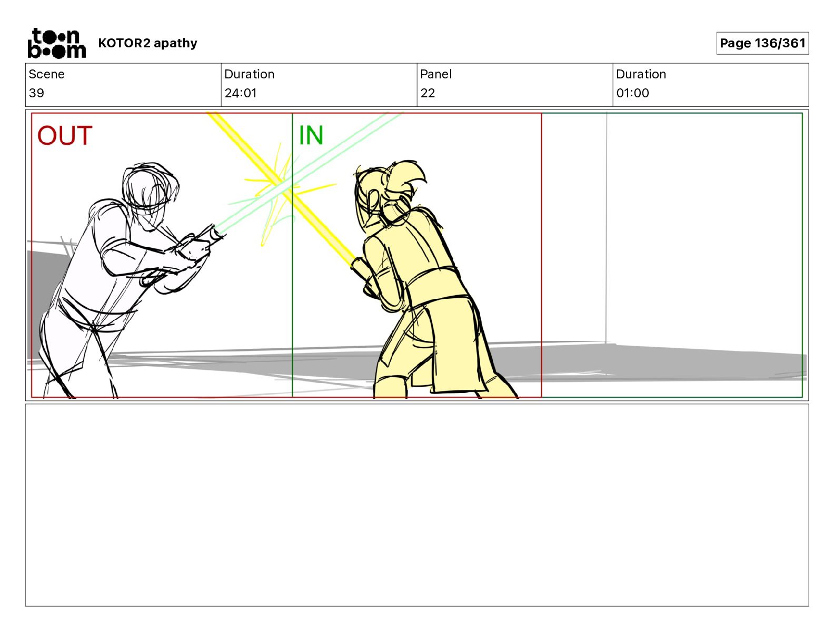Viewport: 834px width, 644px height.
Task: Click scene number value '39'
Action: pyautogui.click(x=37, y=93)
